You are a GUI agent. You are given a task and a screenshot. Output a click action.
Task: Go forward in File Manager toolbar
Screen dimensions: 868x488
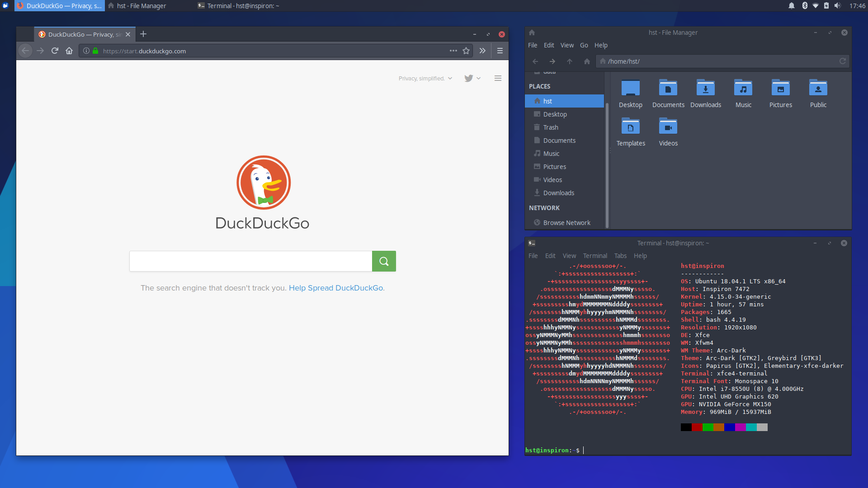552,61
